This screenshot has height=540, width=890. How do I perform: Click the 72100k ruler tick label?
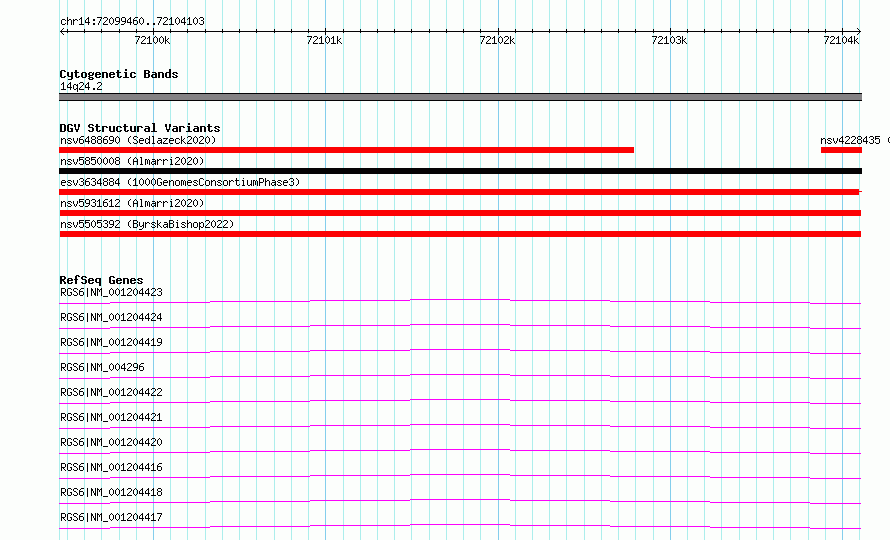tap(152, 40)
